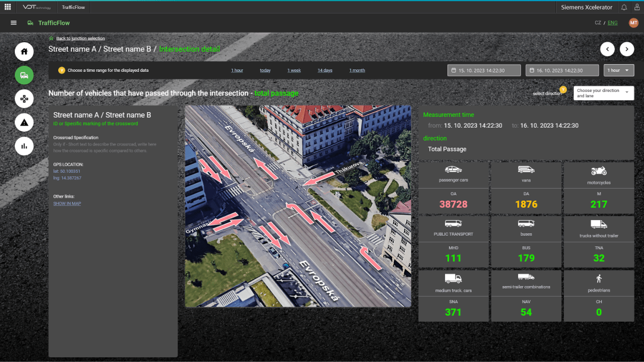
Task: Click the pedestrians count 0
Action: 599,312
